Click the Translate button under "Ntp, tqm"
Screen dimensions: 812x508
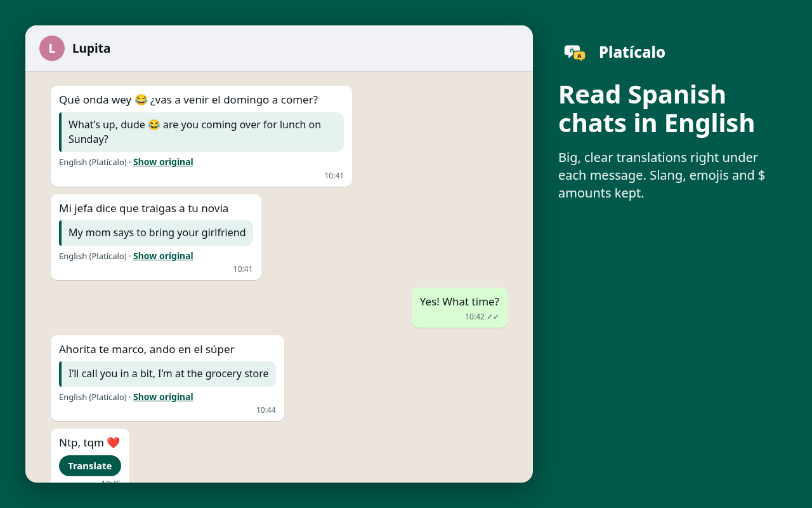point(90,465)
